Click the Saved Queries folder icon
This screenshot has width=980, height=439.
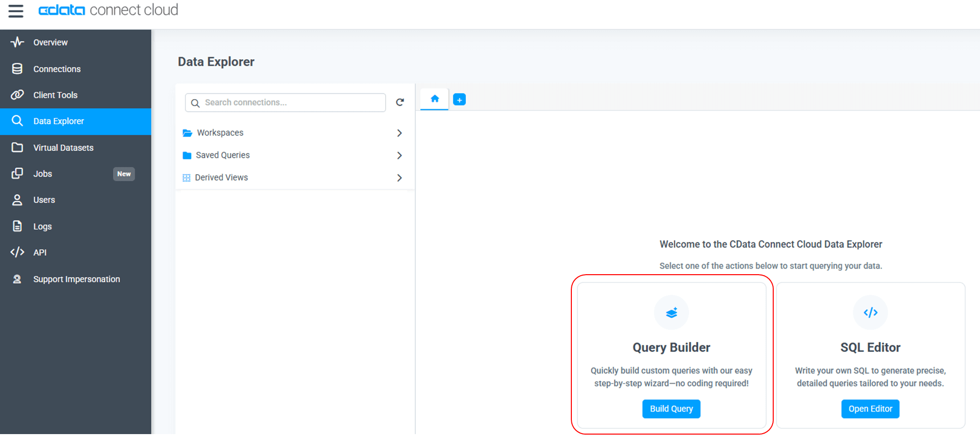tap(187, 155)
